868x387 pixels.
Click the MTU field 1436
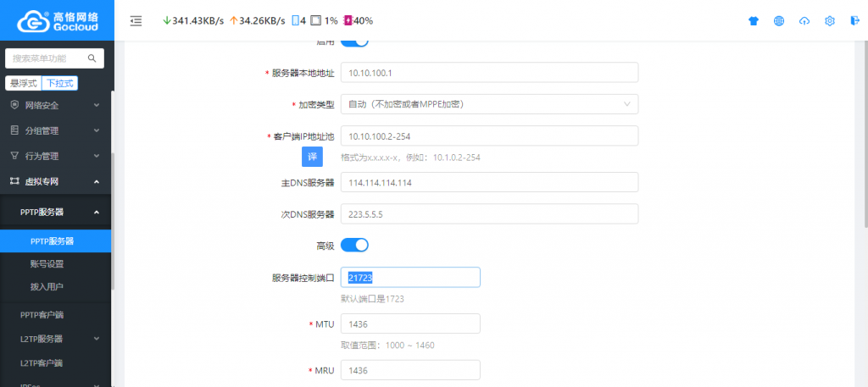pyautogui.click(x=410, y=324)
